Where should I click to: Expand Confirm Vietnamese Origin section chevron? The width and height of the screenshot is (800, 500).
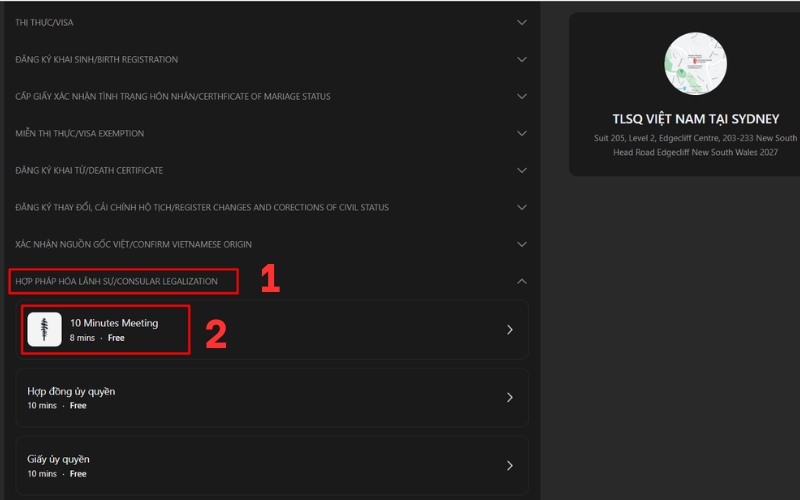(x=521, y=244)
